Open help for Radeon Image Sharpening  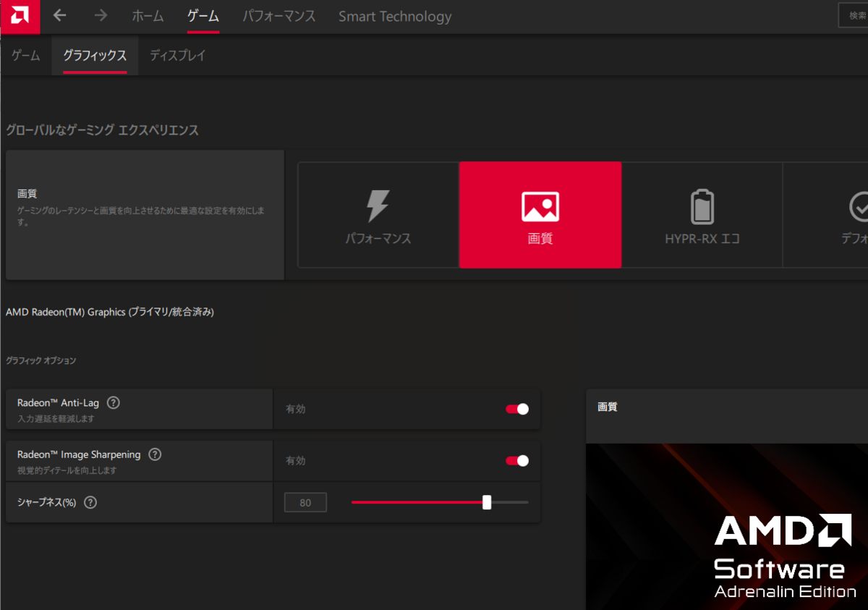pos(155,455)
